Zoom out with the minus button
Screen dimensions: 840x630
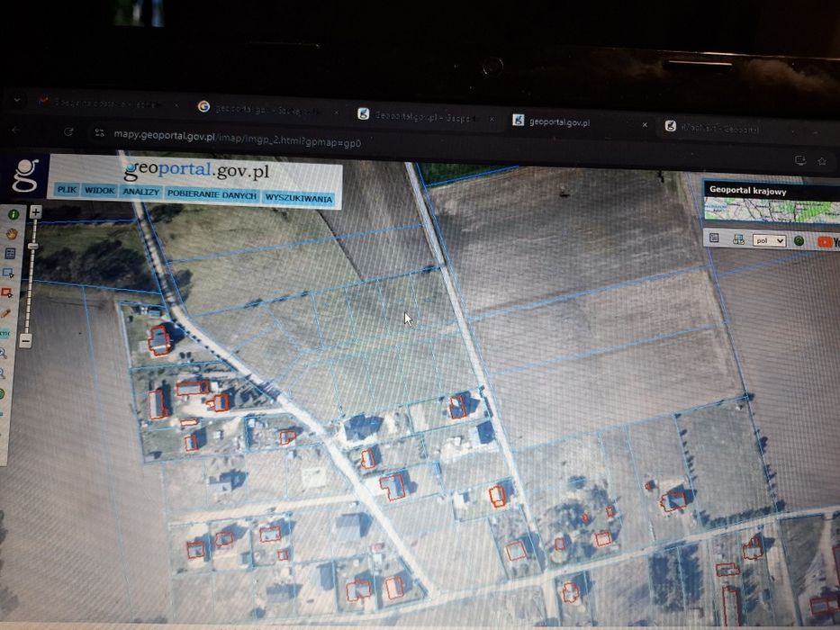(25, 341)
